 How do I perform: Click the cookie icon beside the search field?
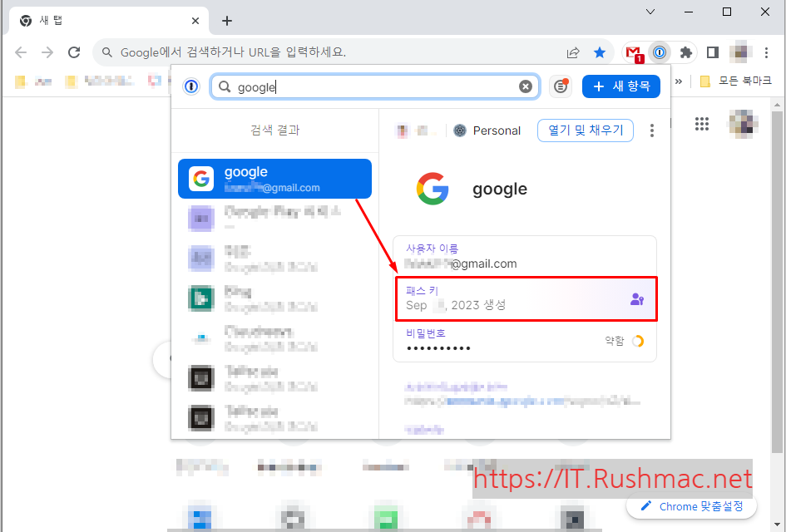click(560, 86)
